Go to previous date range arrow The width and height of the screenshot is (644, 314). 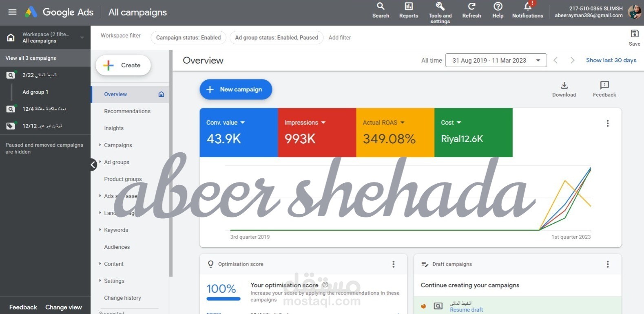555,60
